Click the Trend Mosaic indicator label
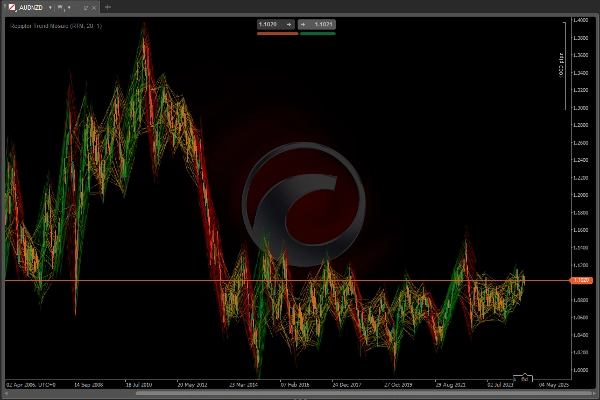This screenshot has width=600, height=400. click(x=56, y=26)
